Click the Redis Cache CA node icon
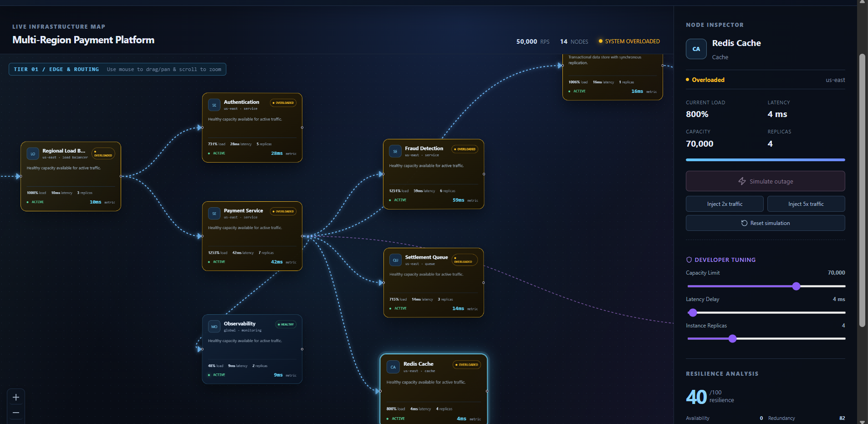Image resolution: width=868 pixels, height=424 pixels. coord(393,367)
